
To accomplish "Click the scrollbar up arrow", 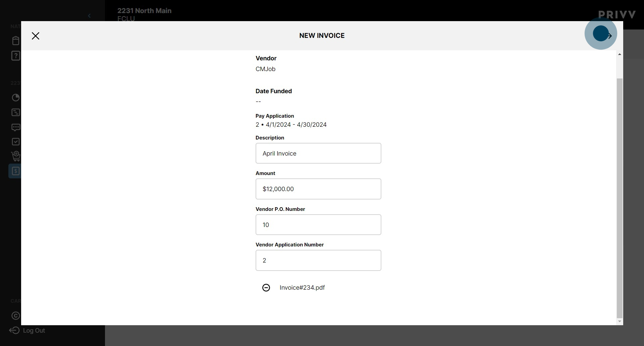I will point(620,54).
